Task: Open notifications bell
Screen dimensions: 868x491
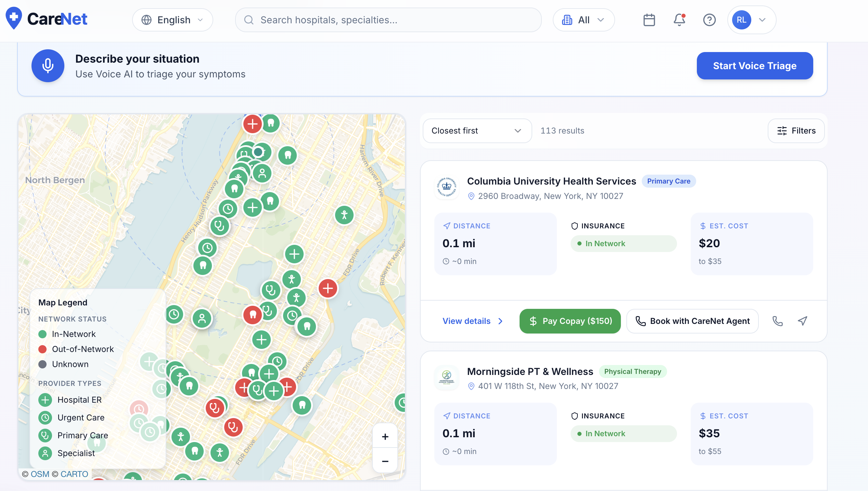Action: [679, 20]
